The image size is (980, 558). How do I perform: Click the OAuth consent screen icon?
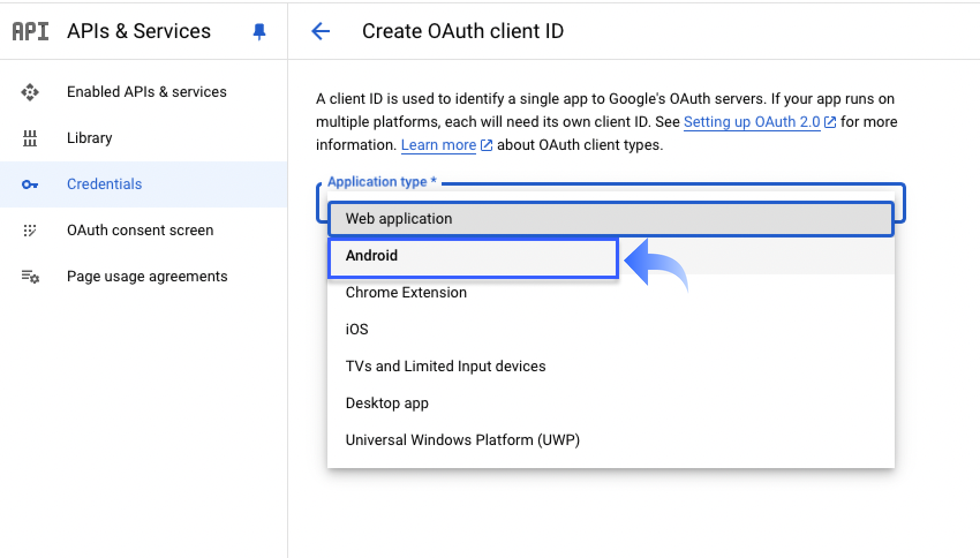[x=29, y=230]
